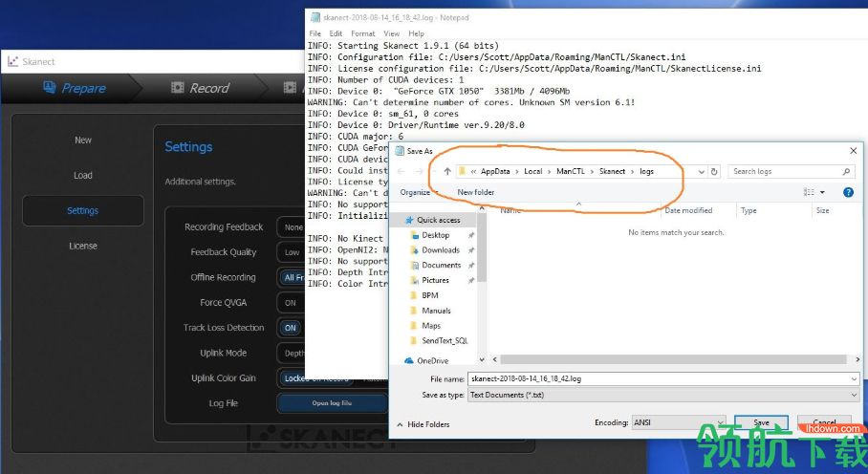Select Depth option for Uplink Mode
Screen dimensions: 868x474
[293, 354]
